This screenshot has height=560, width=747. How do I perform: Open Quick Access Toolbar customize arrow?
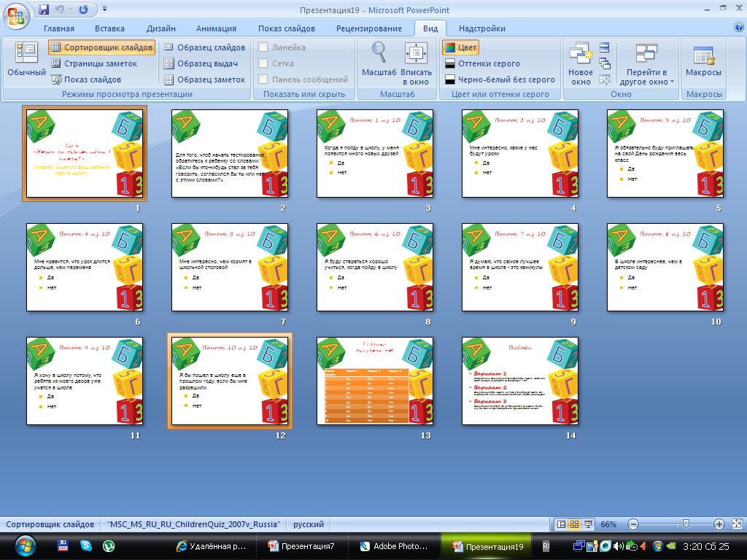click(x=104, y=10)
